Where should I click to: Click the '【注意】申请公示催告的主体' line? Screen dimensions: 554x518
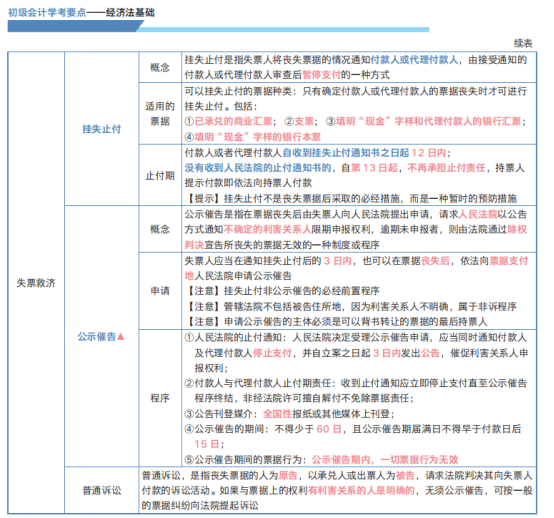(336, 322)
